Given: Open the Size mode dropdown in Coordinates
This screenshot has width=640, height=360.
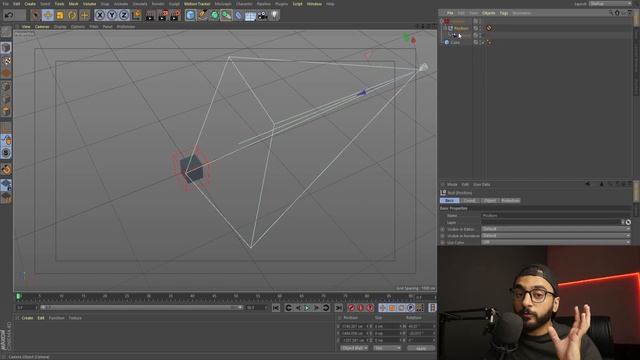Looking at the screenshot, I should (x=387, y=348).
